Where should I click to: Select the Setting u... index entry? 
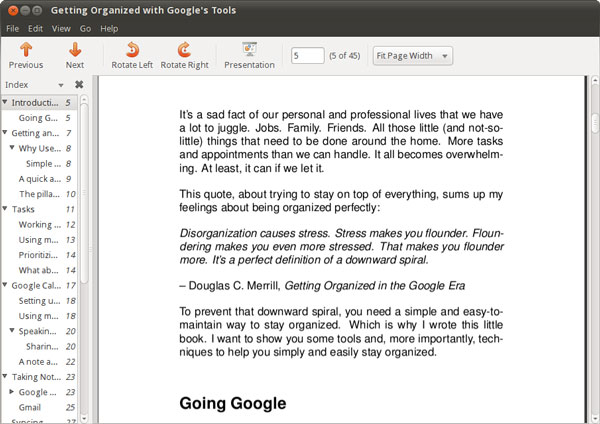click(39, 301)
